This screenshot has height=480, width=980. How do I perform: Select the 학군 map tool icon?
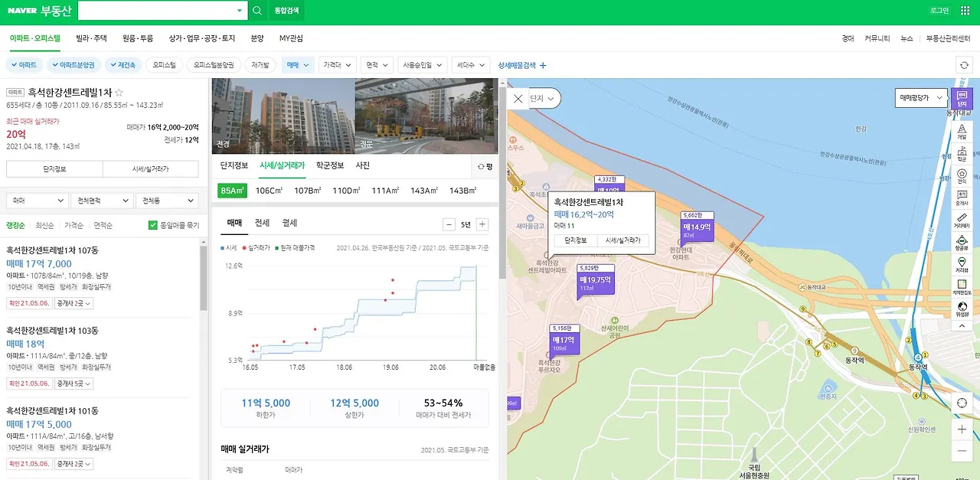click(962, 155)
